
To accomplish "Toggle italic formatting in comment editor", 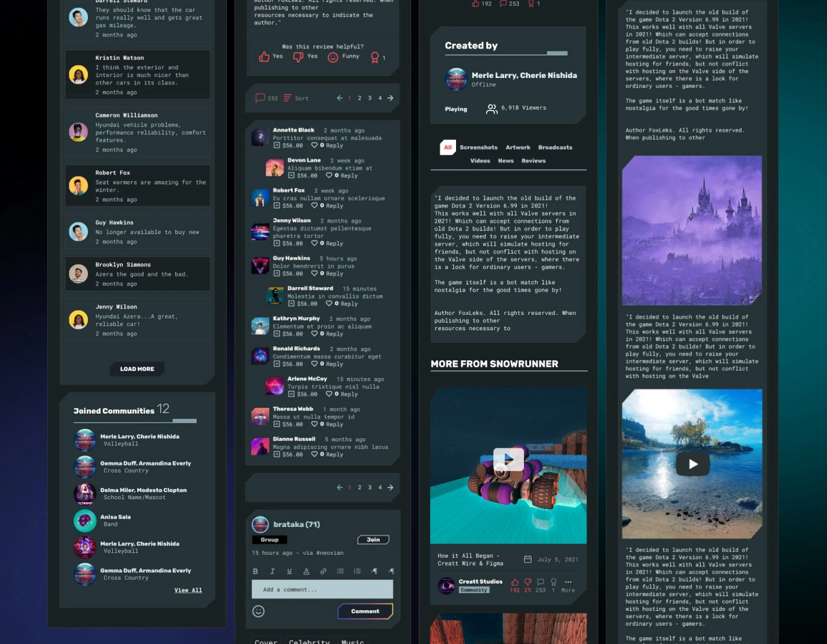I will (272, 571).
